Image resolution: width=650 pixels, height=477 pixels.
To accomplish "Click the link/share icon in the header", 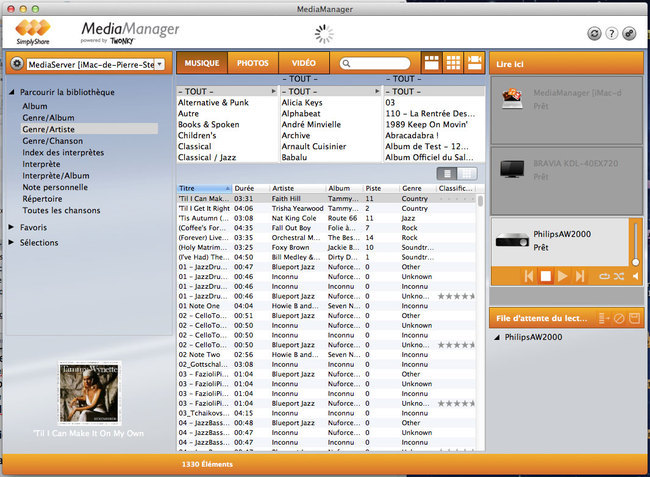I will (x=629, y=34).
